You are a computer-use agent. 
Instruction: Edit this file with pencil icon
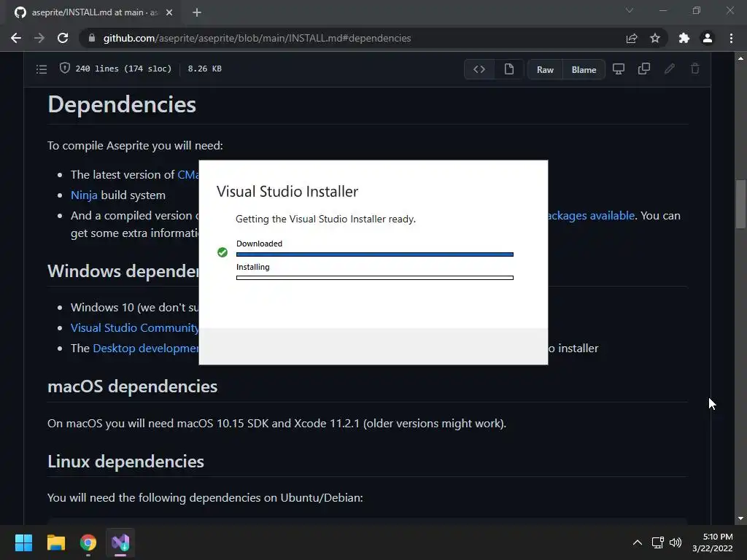[x=670, y=69]
